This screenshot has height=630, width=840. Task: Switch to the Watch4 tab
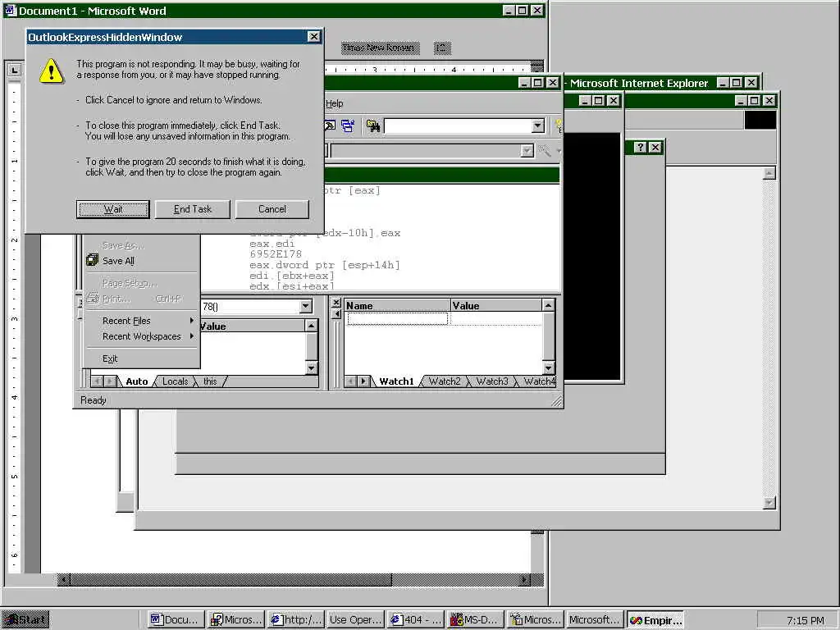[x=538, y=381]
